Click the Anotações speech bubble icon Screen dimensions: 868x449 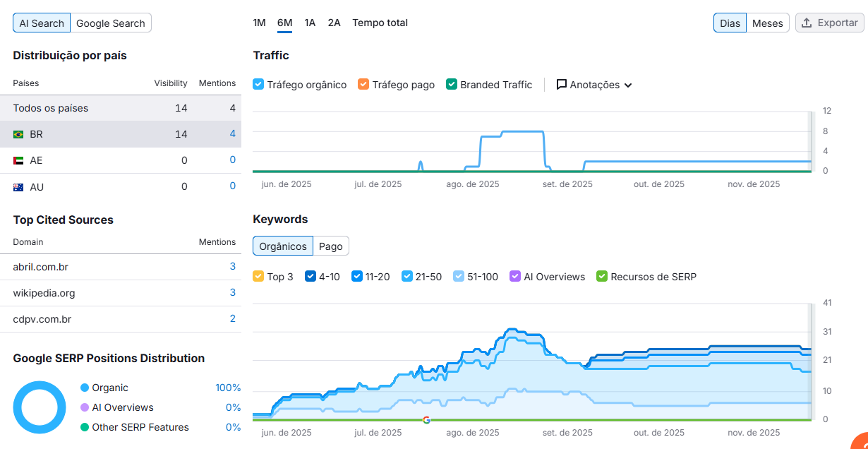coord(562,85)
